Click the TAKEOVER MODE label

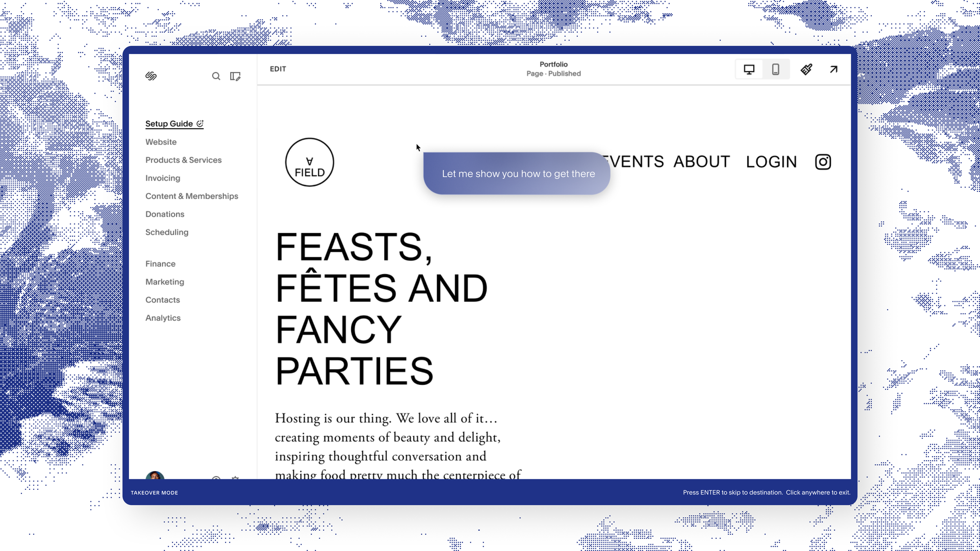pos(154,493)
